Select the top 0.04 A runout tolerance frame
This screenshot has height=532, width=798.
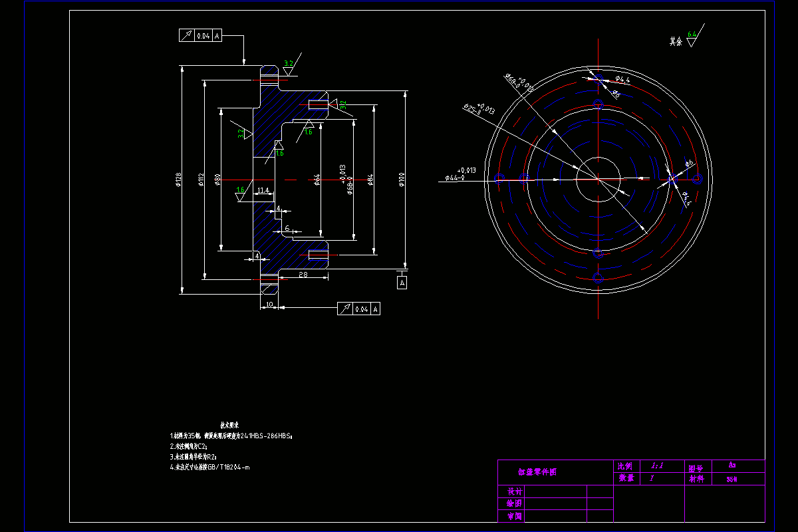pos(200,36)
